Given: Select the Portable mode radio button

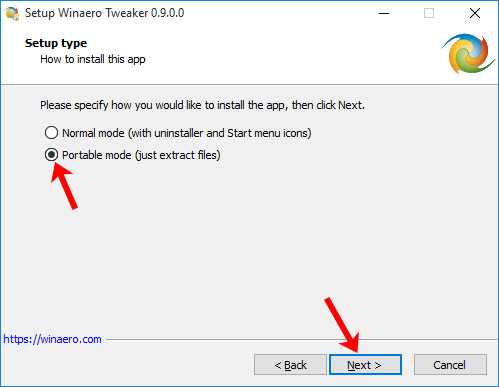Looking at the screenshot, I should tap(51, 155).
